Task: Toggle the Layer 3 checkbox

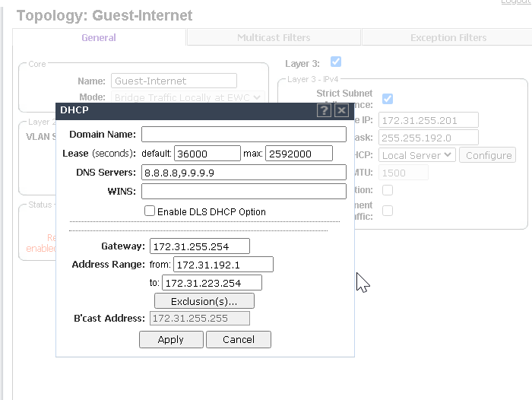Action: [x=335, y=62]
